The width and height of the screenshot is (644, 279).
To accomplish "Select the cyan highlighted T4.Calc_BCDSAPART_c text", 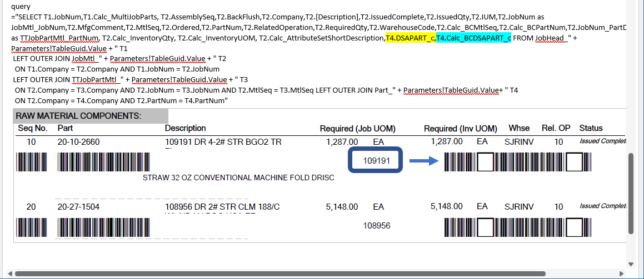I will pyautogui.click(x=474, y=38).
